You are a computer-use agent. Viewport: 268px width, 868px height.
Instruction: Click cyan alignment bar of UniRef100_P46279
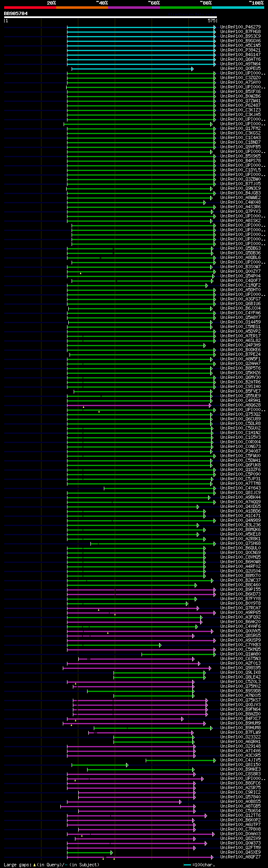(x=142, y=27)
